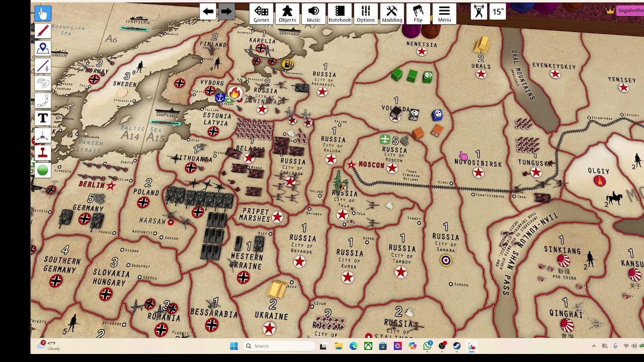644x362 pixels.
Task: Open Microsoft Edge from taskbar
Action: click(x=353, y=346)
